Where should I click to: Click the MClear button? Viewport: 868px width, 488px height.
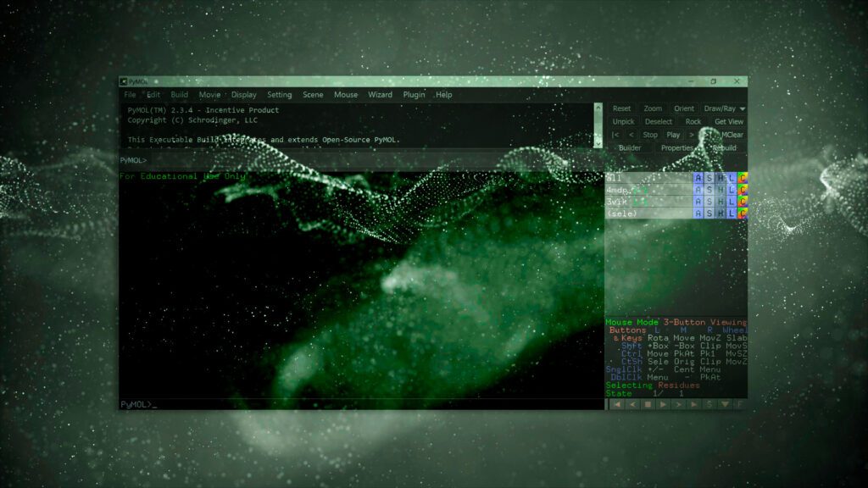tap(732, 135)
